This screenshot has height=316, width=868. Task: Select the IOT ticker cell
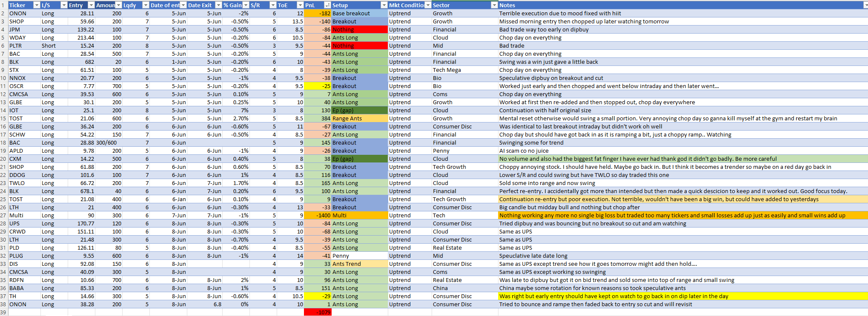(x=24, y=110)
